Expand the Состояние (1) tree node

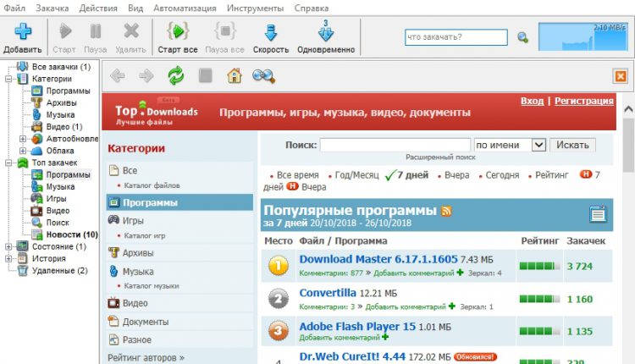click(8, 246)
